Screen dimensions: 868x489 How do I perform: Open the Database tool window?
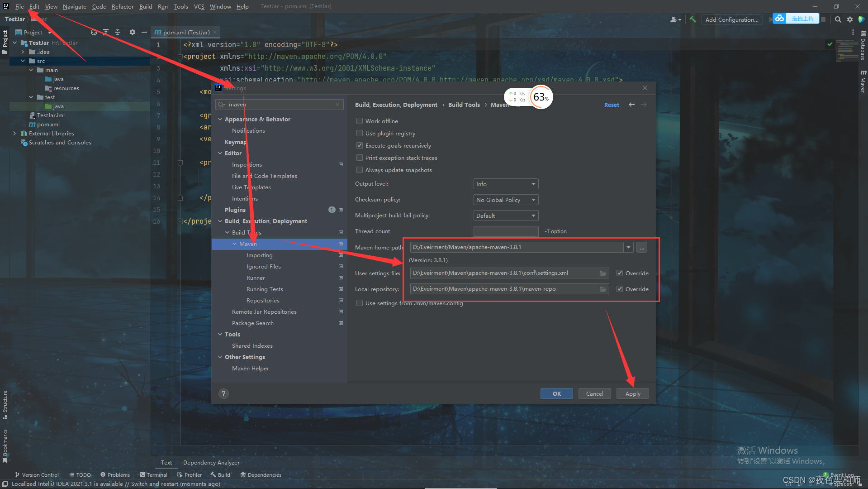863,46
